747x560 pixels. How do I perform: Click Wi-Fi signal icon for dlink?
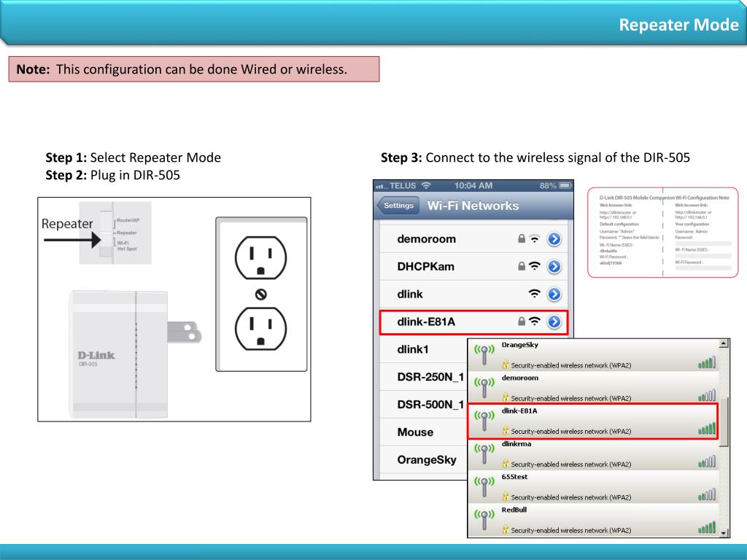coord(535,294)
